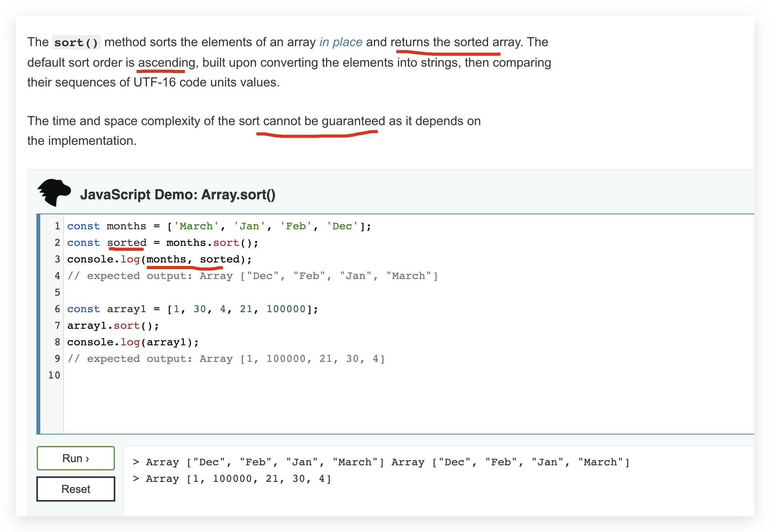Click first console output line with months arrays

tap(381, 462)
